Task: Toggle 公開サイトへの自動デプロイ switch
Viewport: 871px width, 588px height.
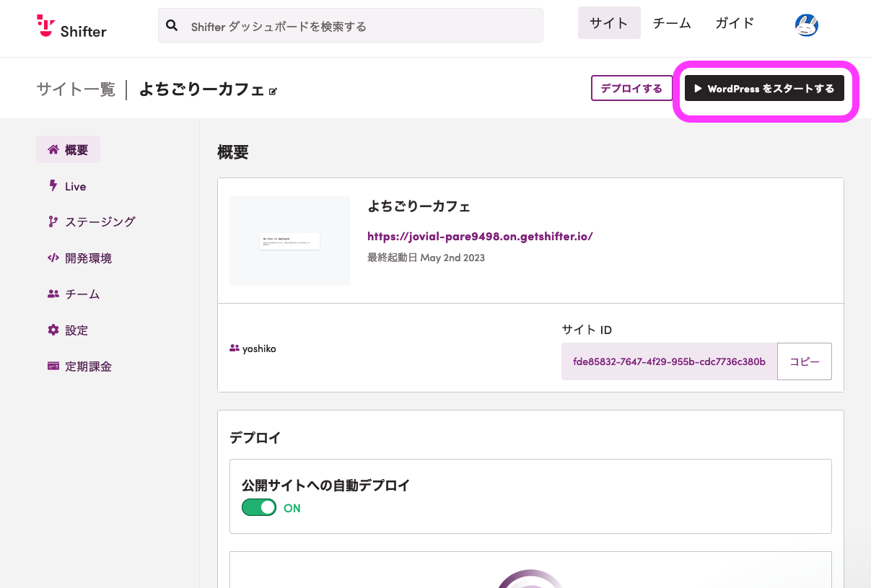Action: [x=259, y=508]
